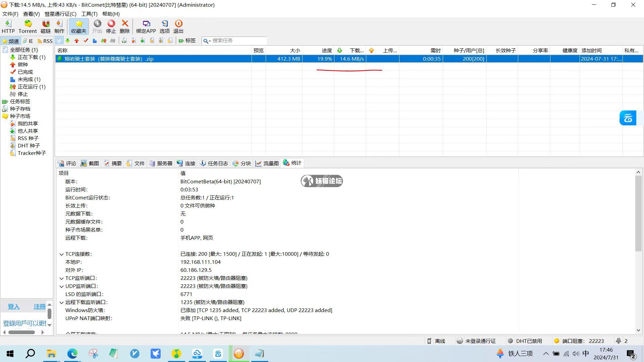Image resolution: width=644 pixels, height=362 pixels.
Task: Open the blue cloud floating widget
Action: [x=628, y=118]
